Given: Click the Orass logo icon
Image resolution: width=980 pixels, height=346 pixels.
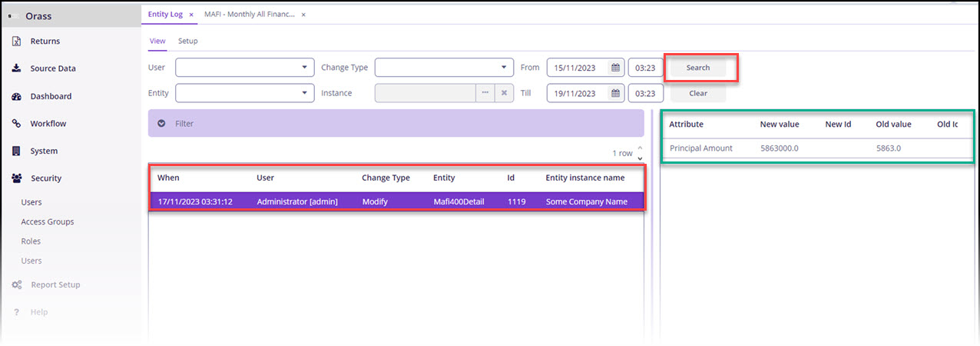Looking at the screenshot, I should click(14, 15).
